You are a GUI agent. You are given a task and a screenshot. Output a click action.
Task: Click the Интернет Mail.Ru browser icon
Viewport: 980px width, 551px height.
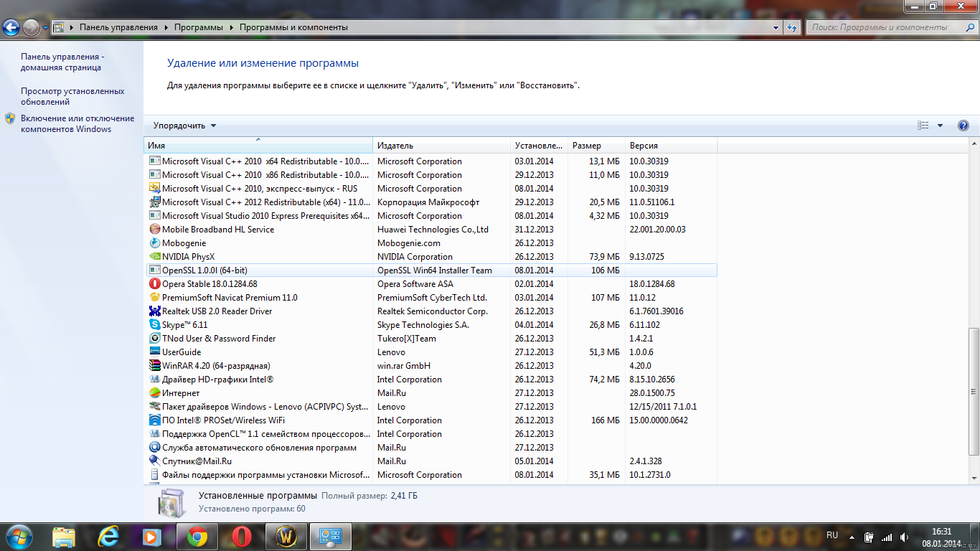tap(155, 393)
